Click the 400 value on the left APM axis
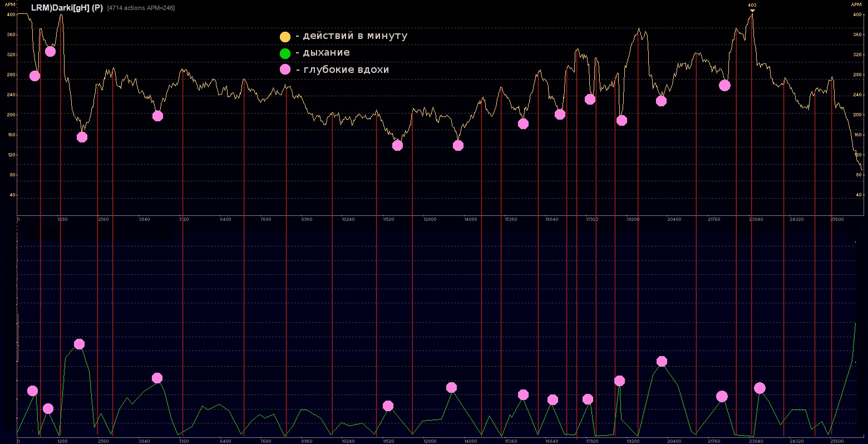 click(11, 14)
